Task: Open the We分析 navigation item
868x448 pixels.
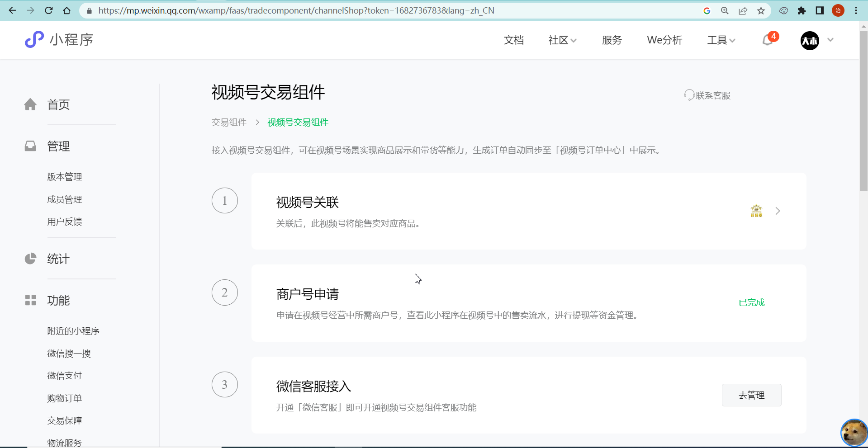Action: pos(664,40)
